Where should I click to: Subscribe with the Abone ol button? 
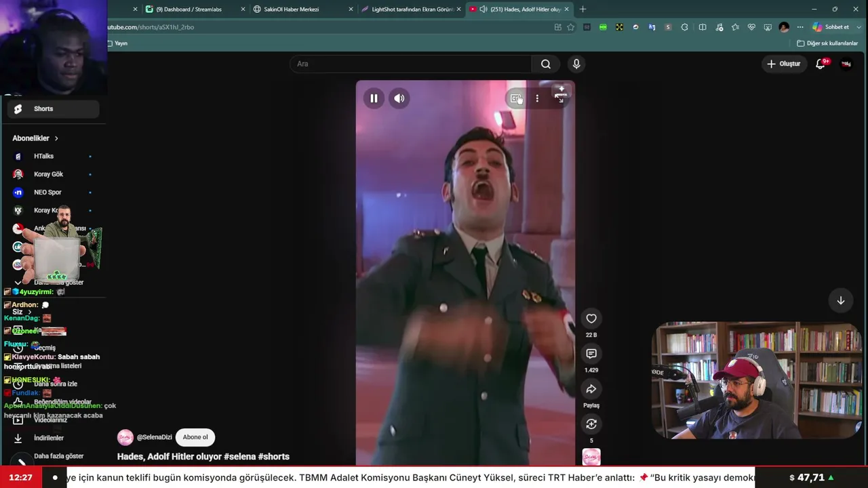tap(195, 437)
